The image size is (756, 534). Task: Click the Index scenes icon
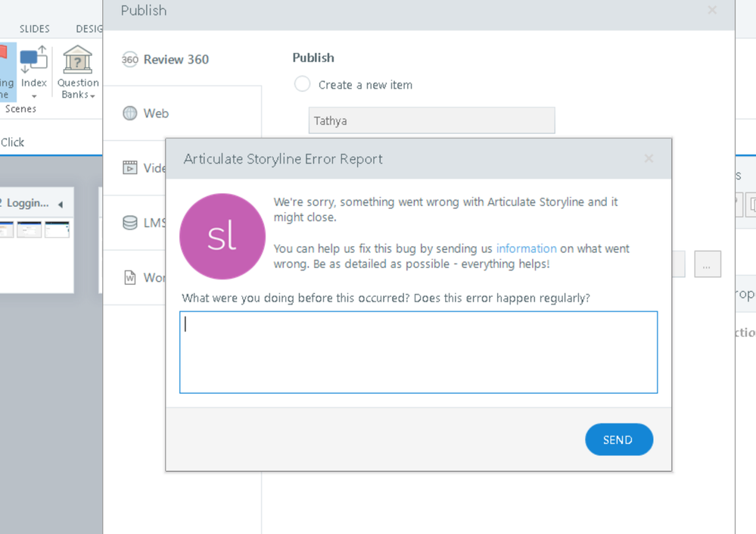[33, 60]
